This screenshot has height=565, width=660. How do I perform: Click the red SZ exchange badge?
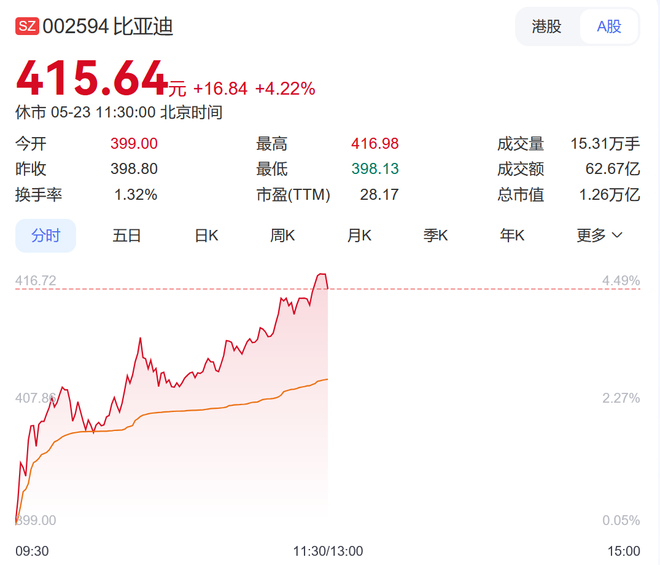27,27
